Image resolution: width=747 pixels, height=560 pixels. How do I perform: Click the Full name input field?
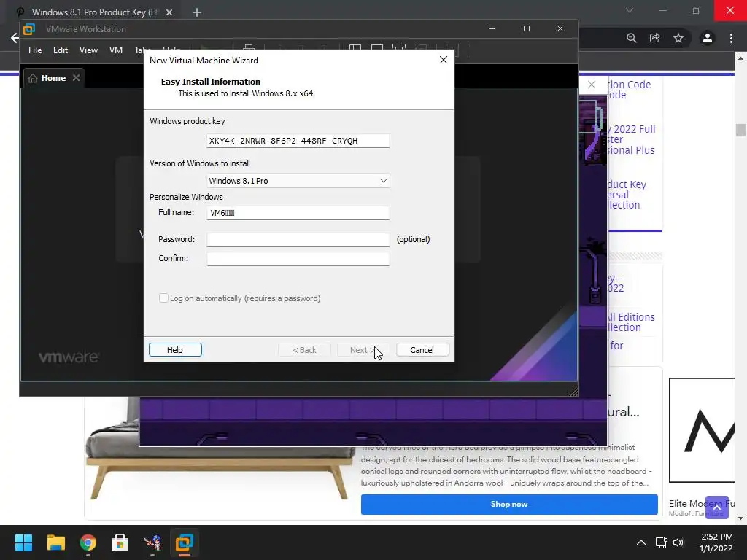tap(298, 213)
